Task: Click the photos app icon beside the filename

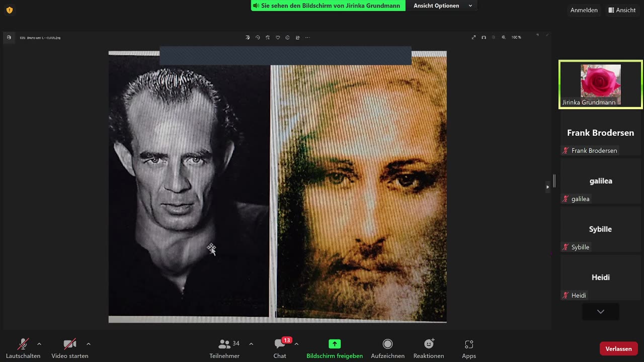Action: pyautogui.click(x=9, y=37)
